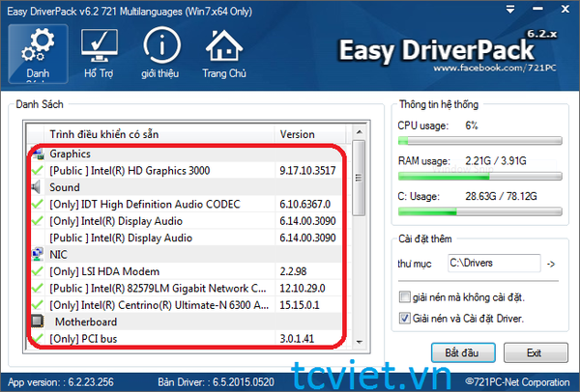Screen dimensions: 580x392
Task: Click the Exit button
Action: [536, 352]
